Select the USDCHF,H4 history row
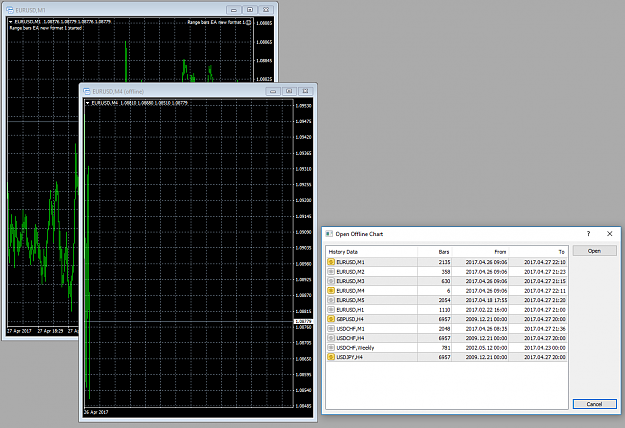Viewport: 625px width, 428px height. click(x=447, y=338)
